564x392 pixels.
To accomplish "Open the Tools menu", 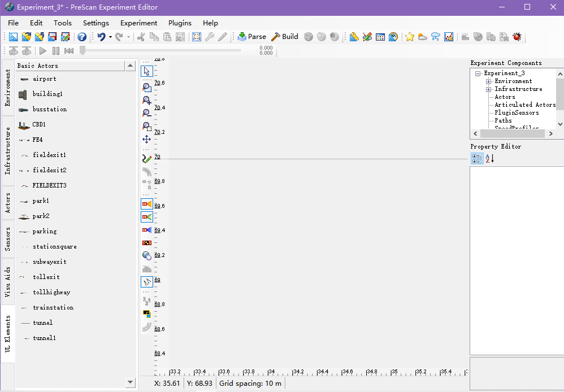I will click(63, 23).
